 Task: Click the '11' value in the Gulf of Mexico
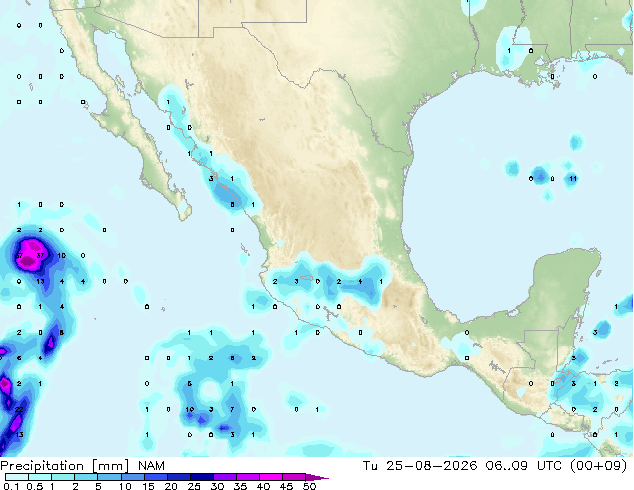point(573,178)
